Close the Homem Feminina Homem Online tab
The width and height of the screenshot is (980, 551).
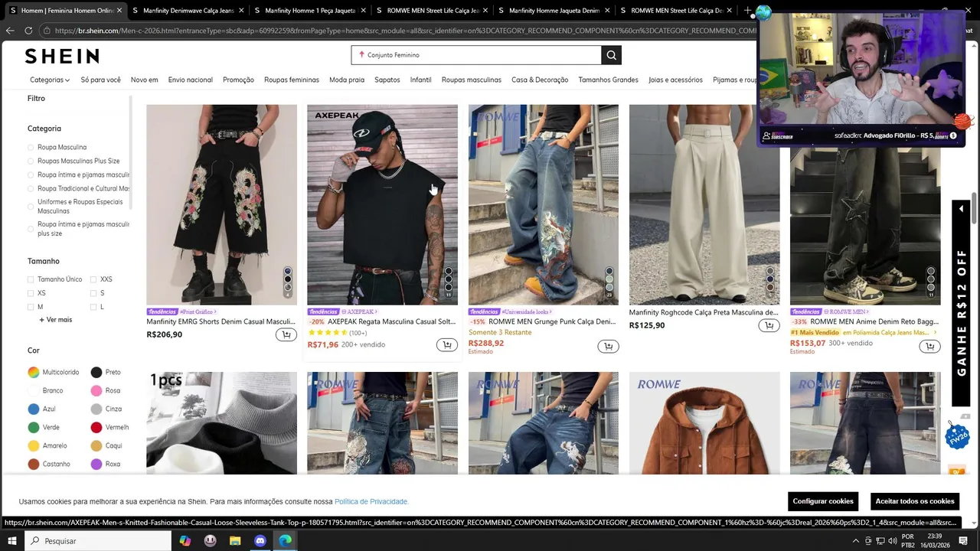coord(119,11)
